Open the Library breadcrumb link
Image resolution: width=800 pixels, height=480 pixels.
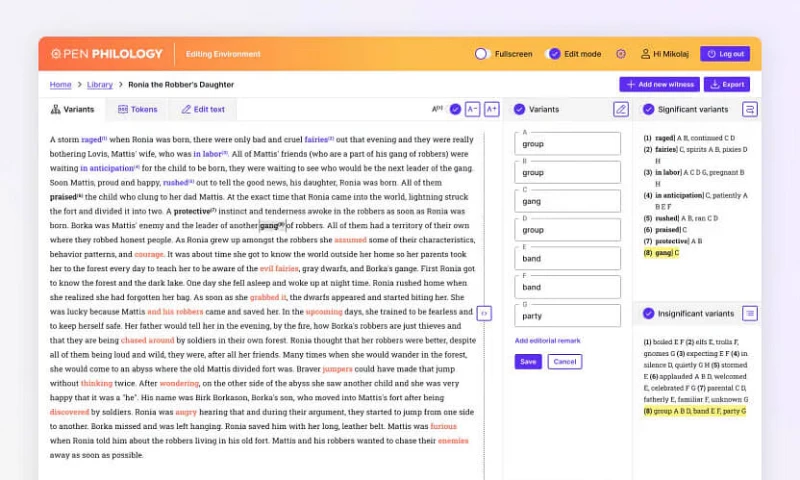click(x=99, y=85)
